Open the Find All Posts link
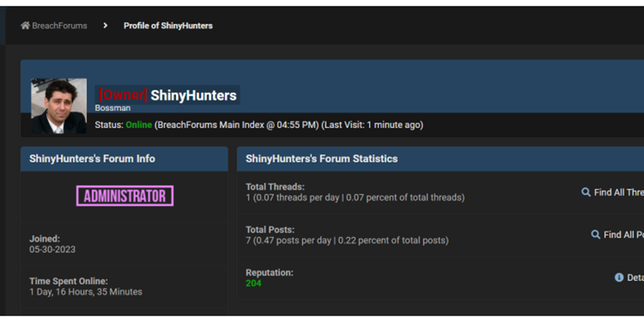This screenshot has width=644, height=322. pos(624,235)
